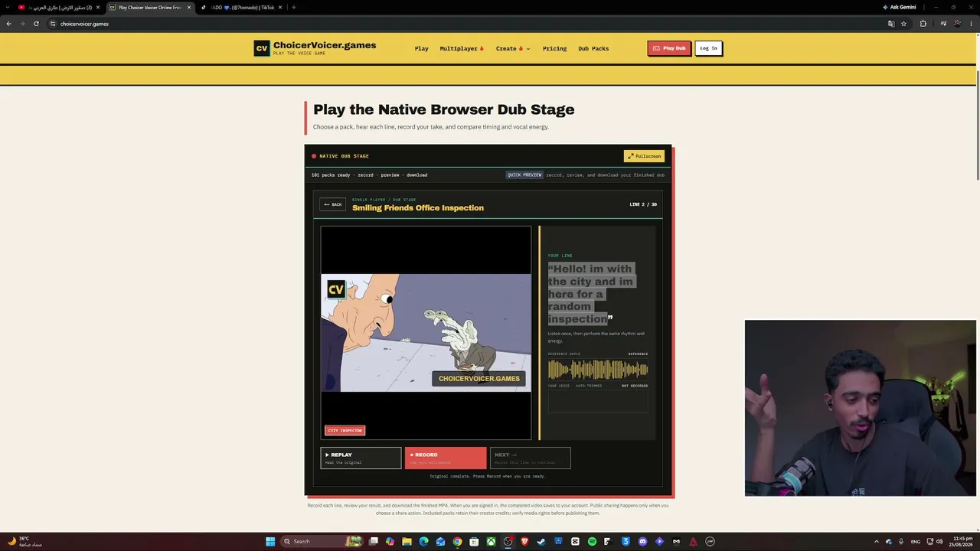Close the YouTube tab

click(98, 8)
